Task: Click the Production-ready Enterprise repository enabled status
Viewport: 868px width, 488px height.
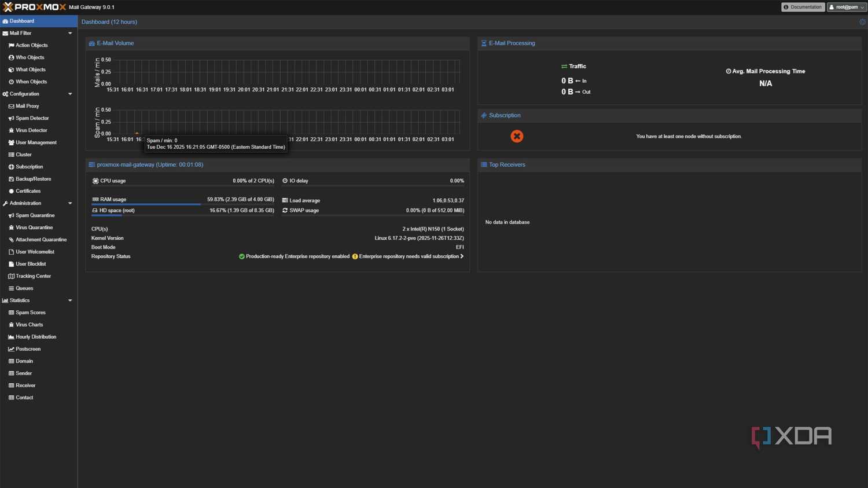Action: coord(297,256)
